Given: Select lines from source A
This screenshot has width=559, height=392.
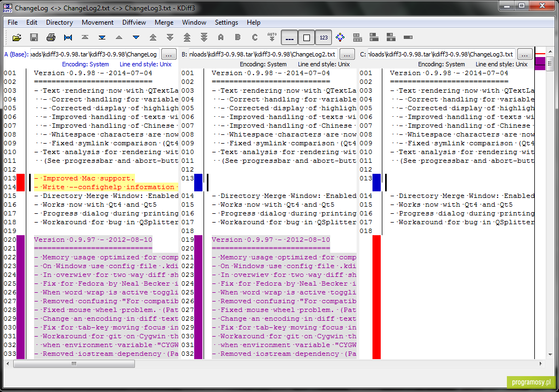Looking at the screenshot, I should (221, 37).
